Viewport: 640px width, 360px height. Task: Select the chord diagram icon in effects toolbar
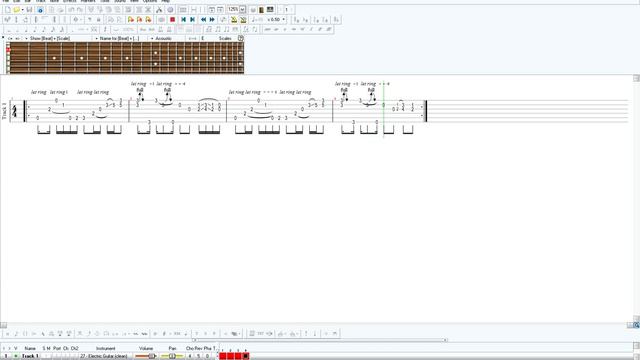click(x=252, y=334)
